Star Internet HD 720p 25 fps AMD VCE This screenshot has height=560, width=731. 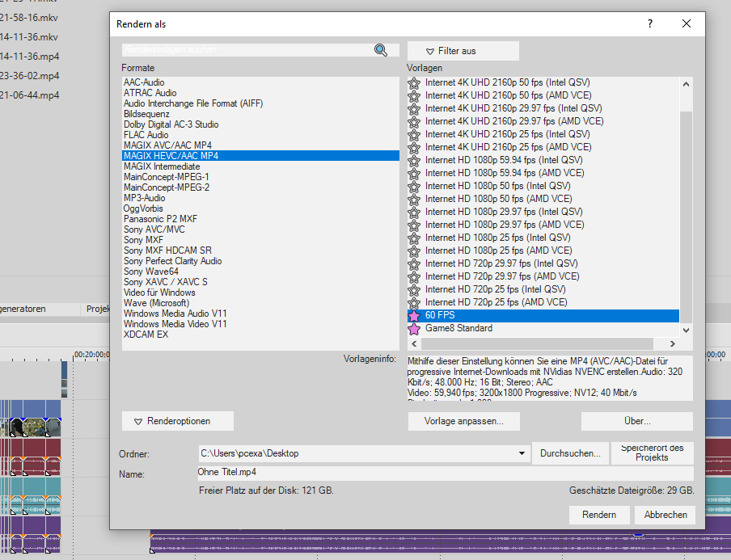coord(415,302)
